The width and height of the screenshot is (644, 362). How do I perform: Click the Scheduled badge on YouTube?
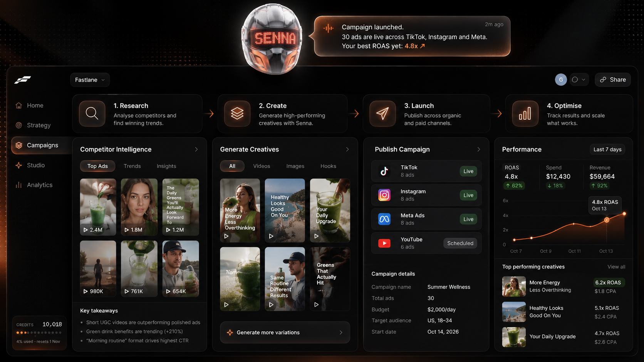click(460, 243)
